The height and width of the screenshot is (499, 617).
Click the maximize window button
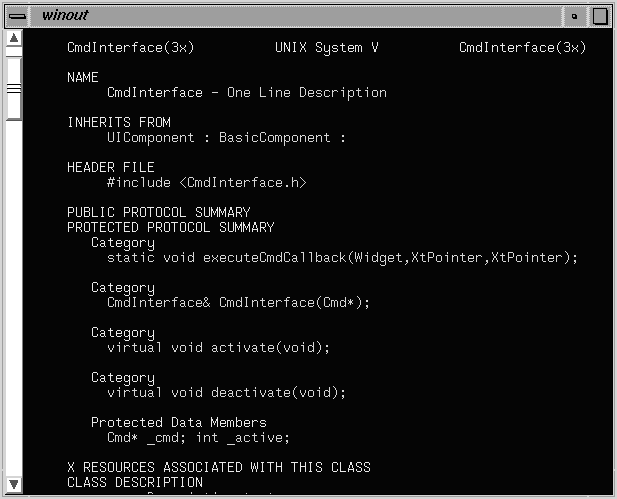point(599,16)
